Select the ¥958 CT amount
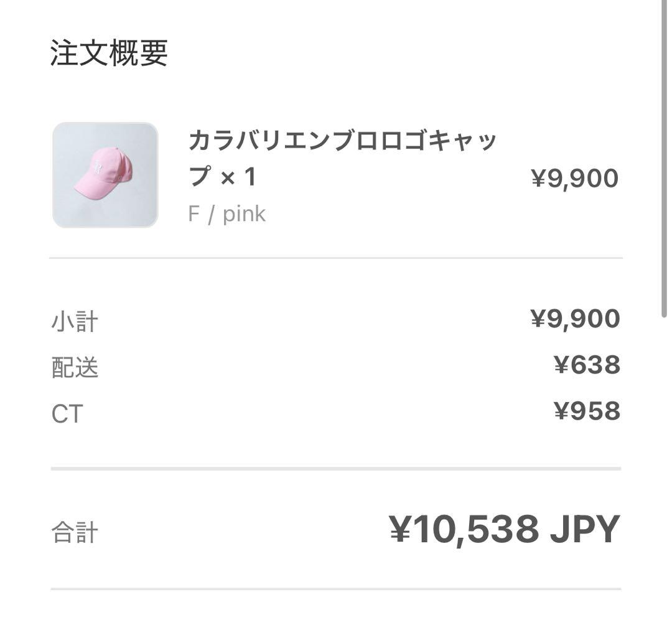This screenshot has height=625, width=672. coord(587,411)
